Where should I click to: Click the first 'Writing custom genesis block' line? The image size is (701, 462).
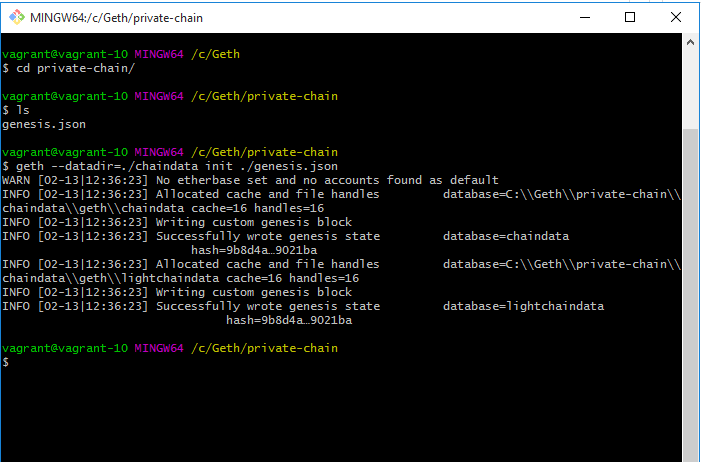tap(177, 222)
